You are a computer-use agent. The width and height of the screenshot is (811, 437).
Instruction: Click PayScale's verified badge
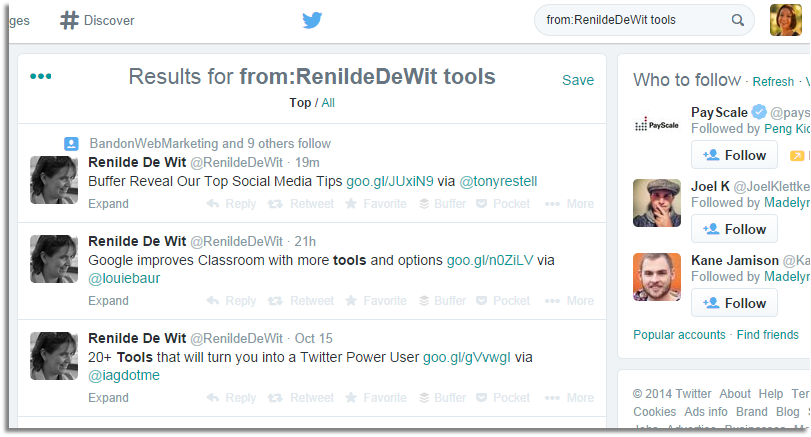point(759,112)
